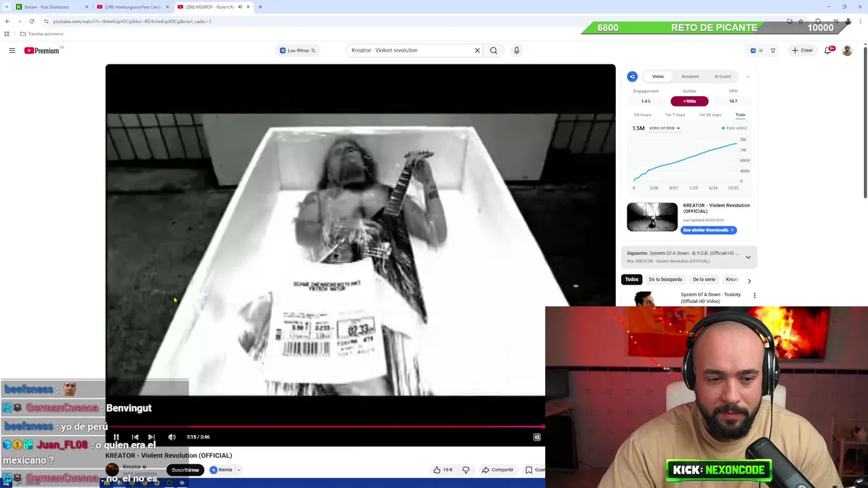Start voice search with the microphone

(x=517, y=50)
